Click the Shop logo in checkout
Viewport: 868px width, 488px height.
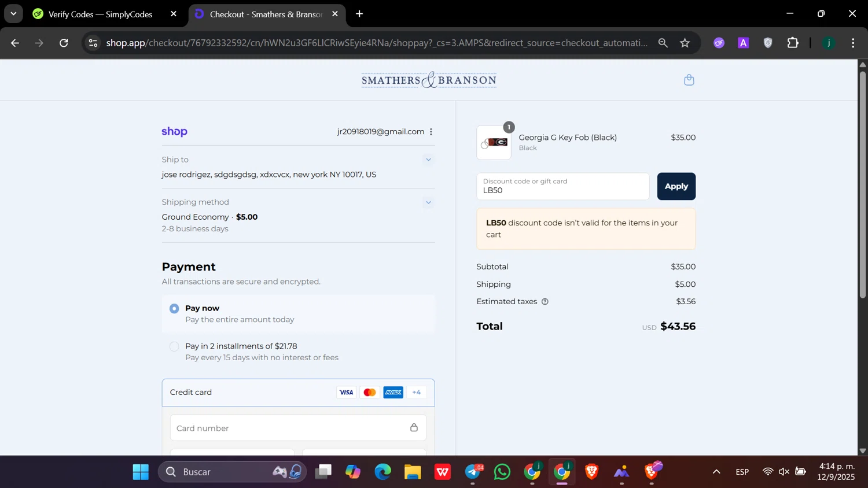click(174, 132)
